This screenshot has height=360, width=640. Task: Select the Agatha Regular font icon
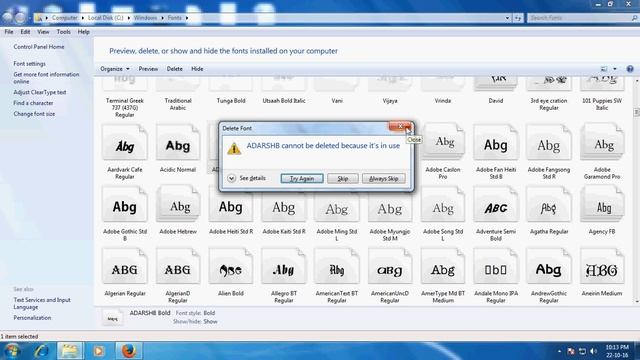pos(549,205)
